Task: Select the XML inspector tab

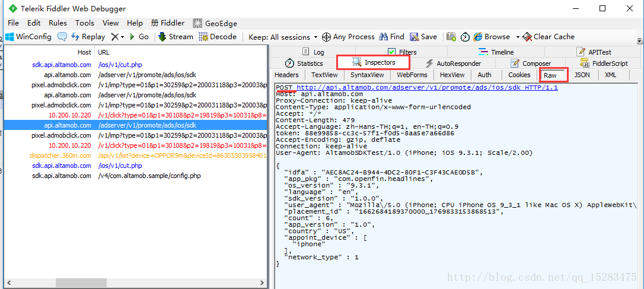Action: pos(610,75)
